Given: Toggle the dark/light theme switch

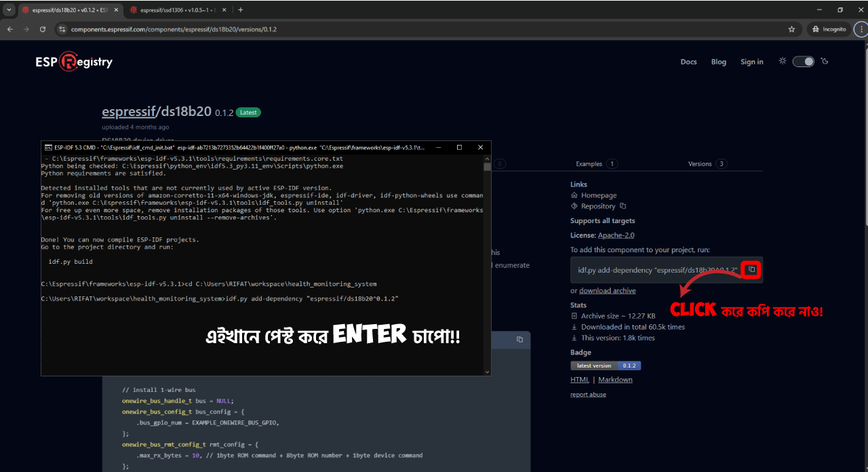Looking at the screenshot, I should [x=804, y=62].
